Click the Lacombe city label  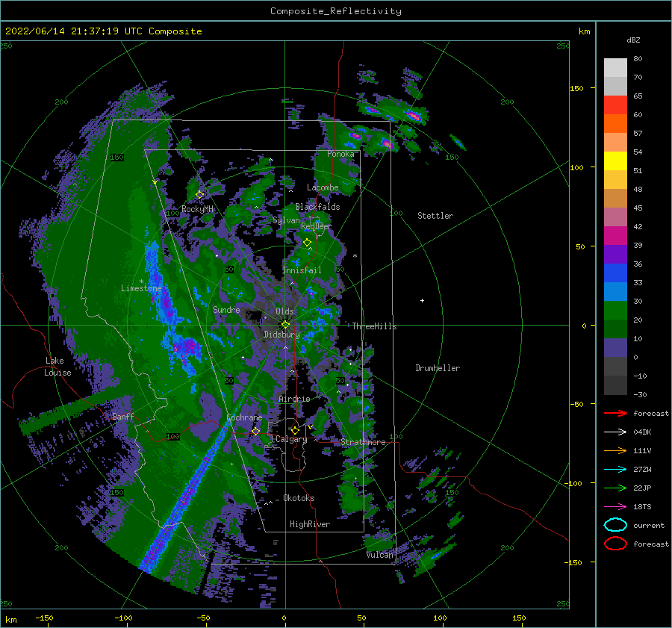(x=323, y=187)
